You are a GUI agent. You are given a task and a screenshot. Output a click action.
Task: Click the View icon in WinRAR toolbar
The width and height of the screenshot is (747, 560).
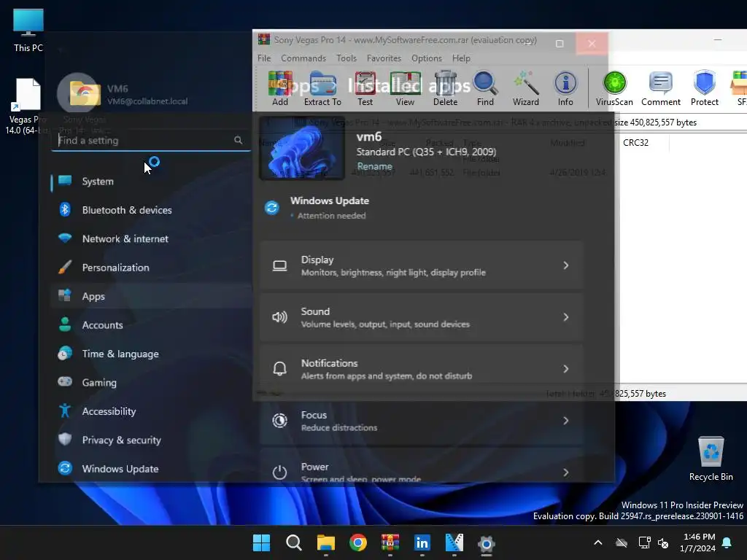click(405, 88)
